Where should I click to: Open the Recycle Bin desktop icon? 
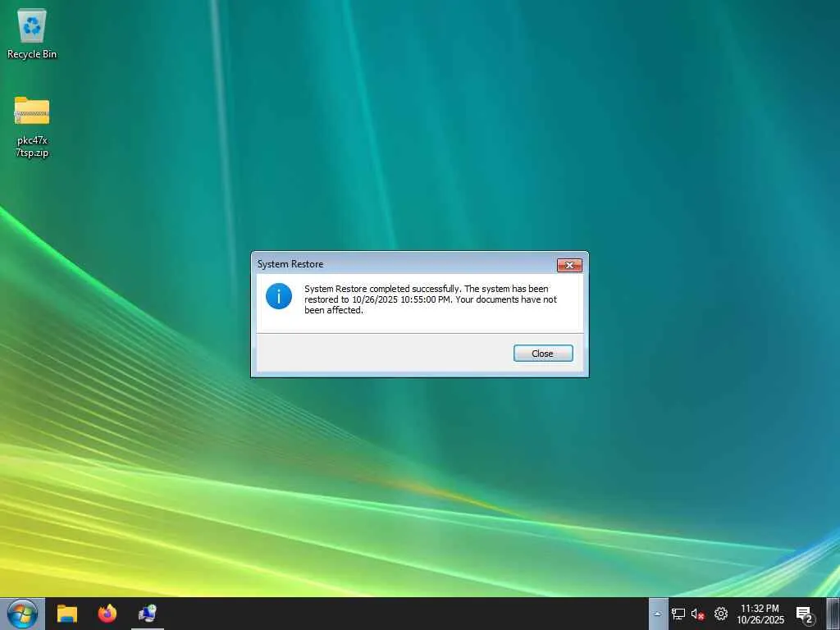point(32,34)
